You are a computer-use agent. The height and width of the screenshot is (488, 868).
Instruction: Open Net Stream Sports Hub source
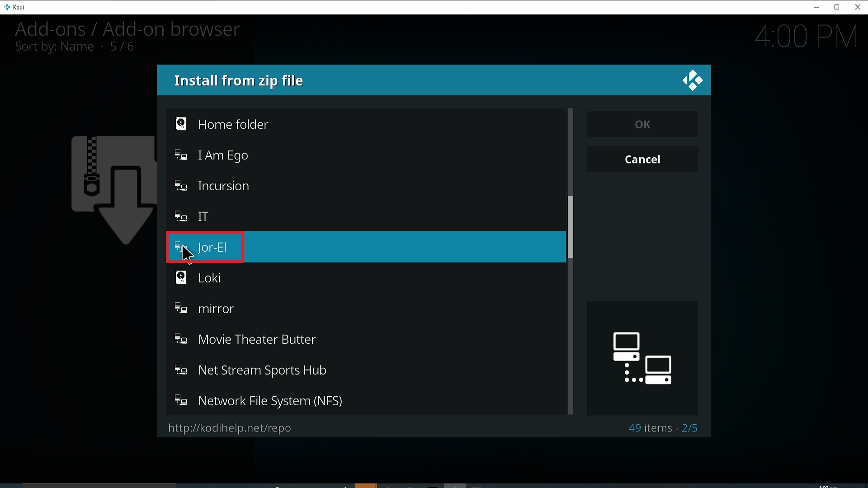pyautogui.click(x=366, y=371)
